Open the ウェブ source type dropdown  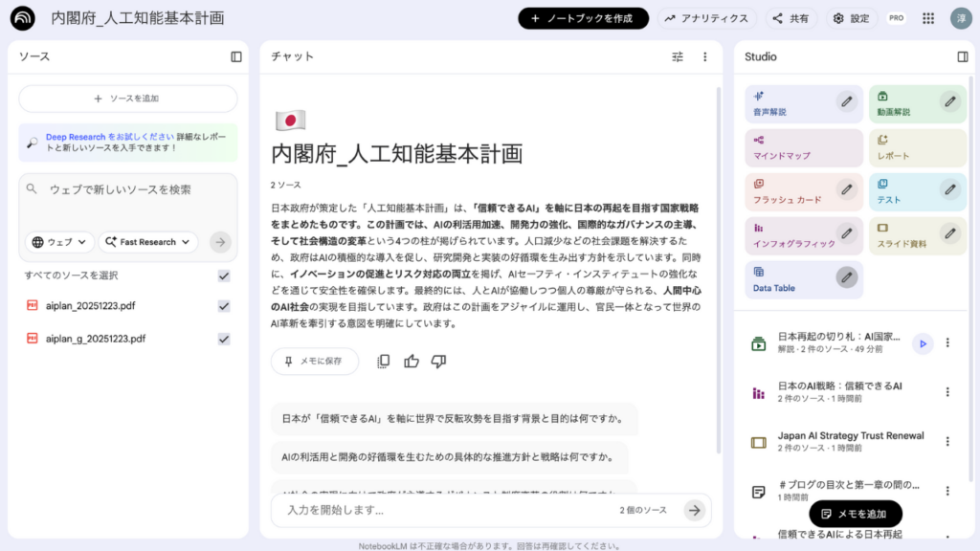(x=60, y=242)
